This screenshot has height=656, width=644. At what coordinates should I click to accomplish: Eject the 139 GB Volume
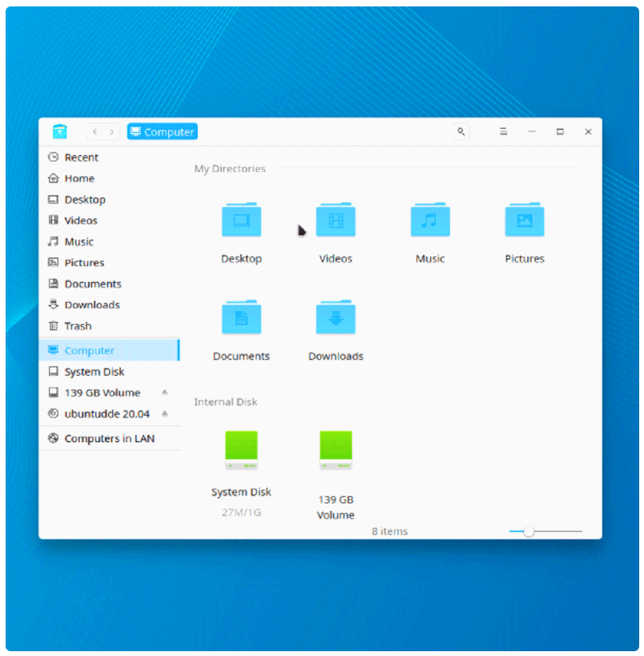165,393
